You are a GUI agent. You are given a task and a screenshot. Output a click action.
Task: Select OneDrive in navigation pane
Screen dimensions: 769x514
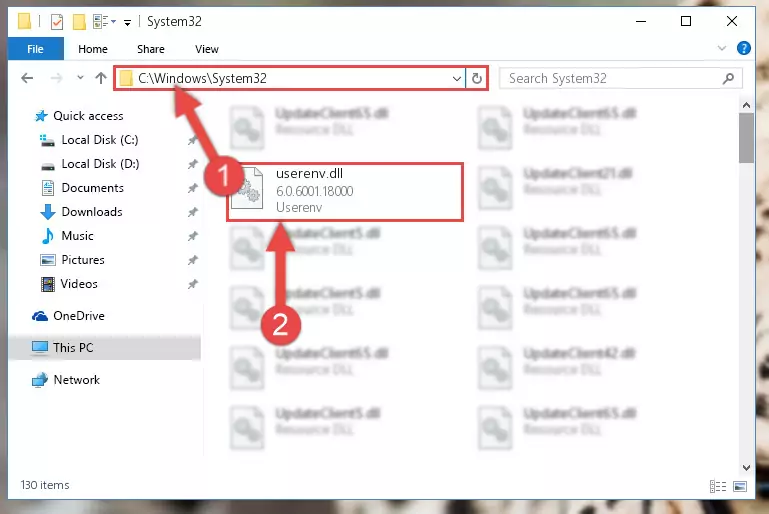pyautogui.click(x=78, y=316)
